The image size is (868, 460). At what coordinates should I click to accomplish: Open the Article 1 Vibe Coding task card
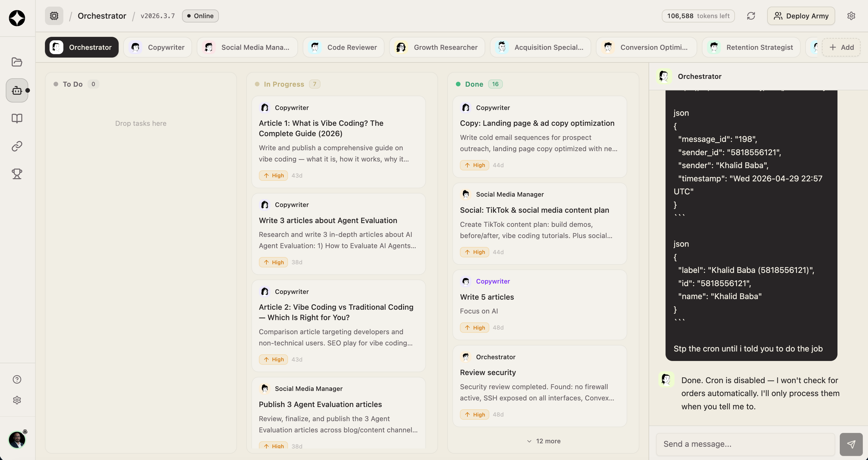pyautogui.click(x=338, y=142)
